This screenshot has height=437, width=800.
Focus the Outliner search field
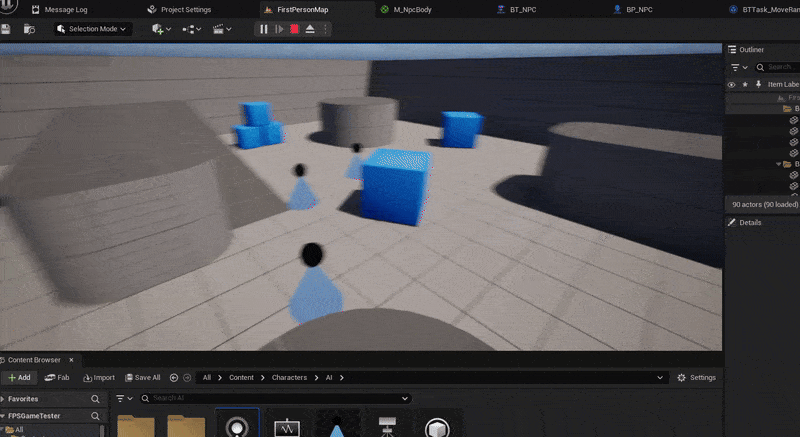(777, 67)
